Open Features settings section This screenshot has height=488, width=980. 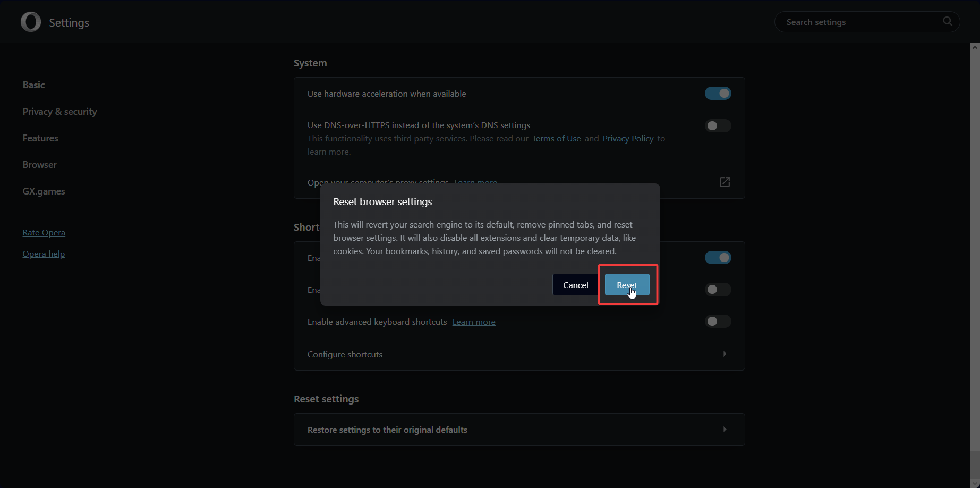pyautogui.click(x=40, y=138)
